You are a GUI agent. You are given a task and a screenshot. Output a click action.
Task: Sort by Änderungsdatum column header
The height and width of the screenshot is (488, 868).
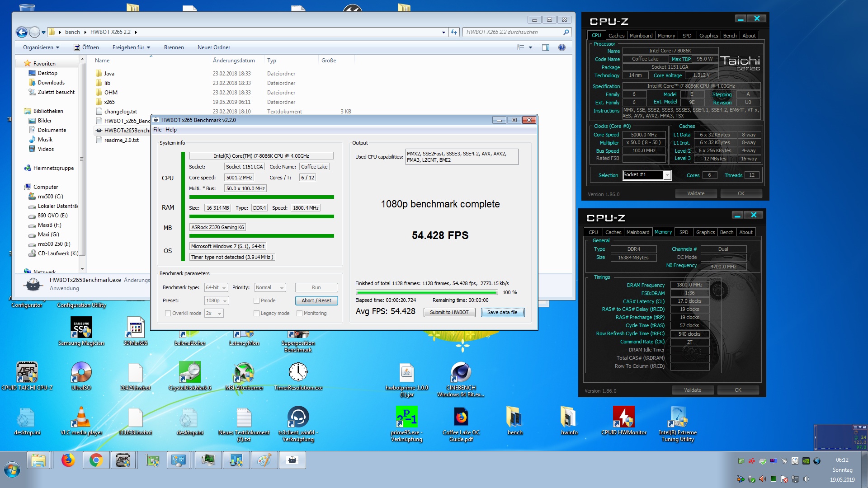point(234,61)
